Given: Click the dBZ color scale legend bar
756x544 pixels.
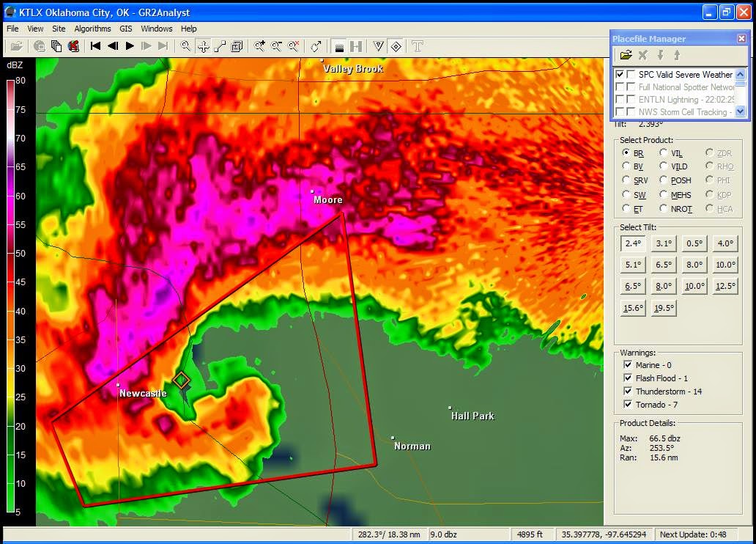Looking at the screenshot, I should (x=10, y=296).
